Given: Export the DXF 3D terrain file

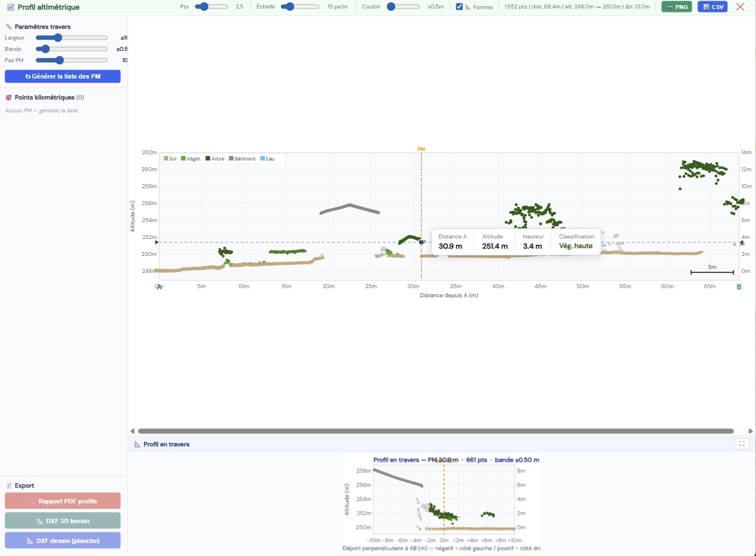Looking at the screenshot, I should tap(63, 520).
